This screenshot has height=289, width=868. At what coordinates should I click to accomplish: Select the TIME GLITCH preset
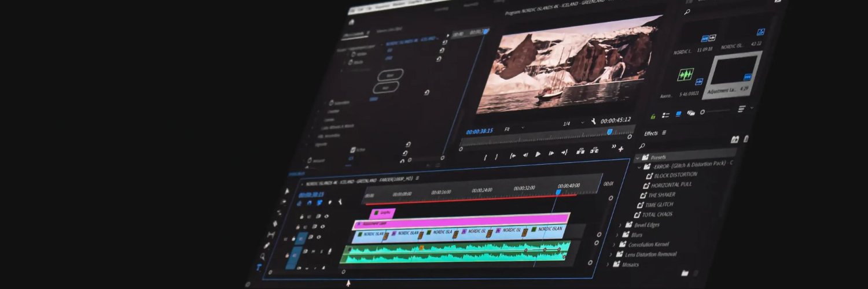[x=659, y=205]
